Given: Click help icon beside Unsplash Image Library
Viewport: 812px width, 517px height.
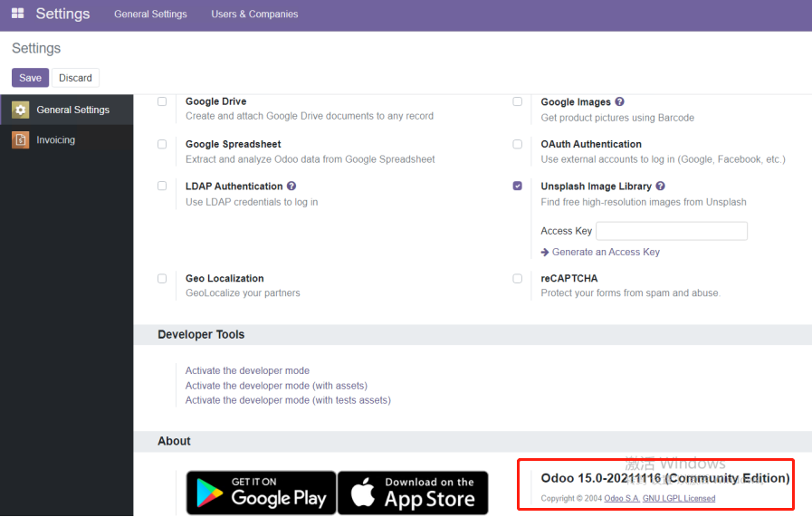Looking at the screenshot, I should (661, 187).
